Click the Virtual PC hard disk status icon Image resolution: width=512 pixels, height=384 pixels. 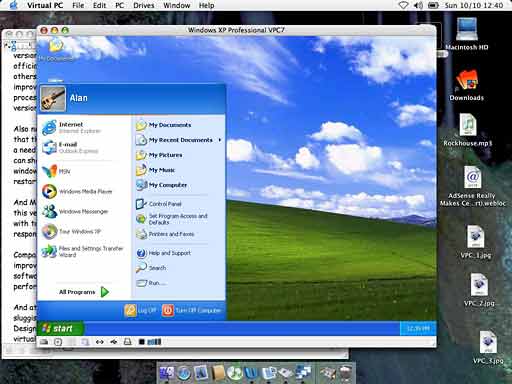[x=44, y=342]
